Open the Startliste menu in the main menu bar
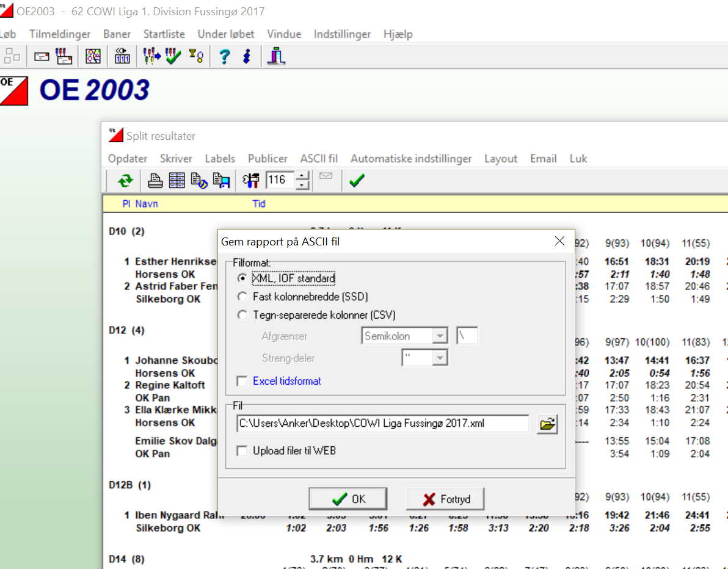 click(x=164, y=34)
